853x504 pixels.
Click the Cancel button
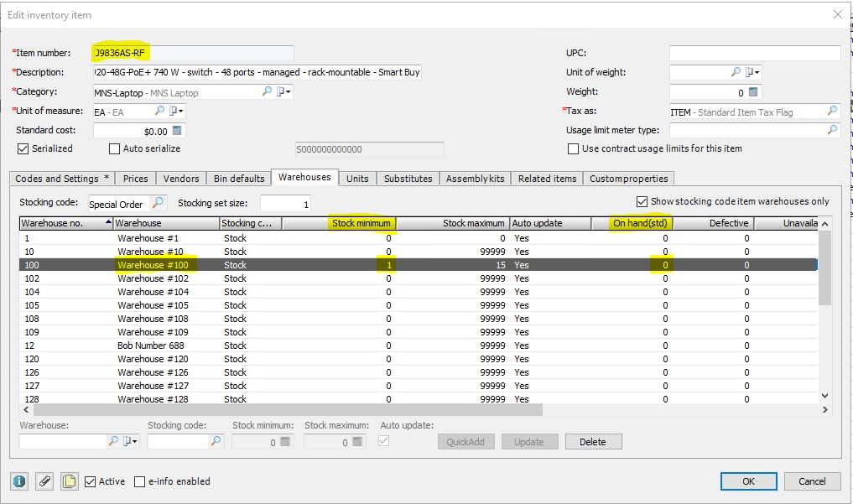tap(812, 481)
